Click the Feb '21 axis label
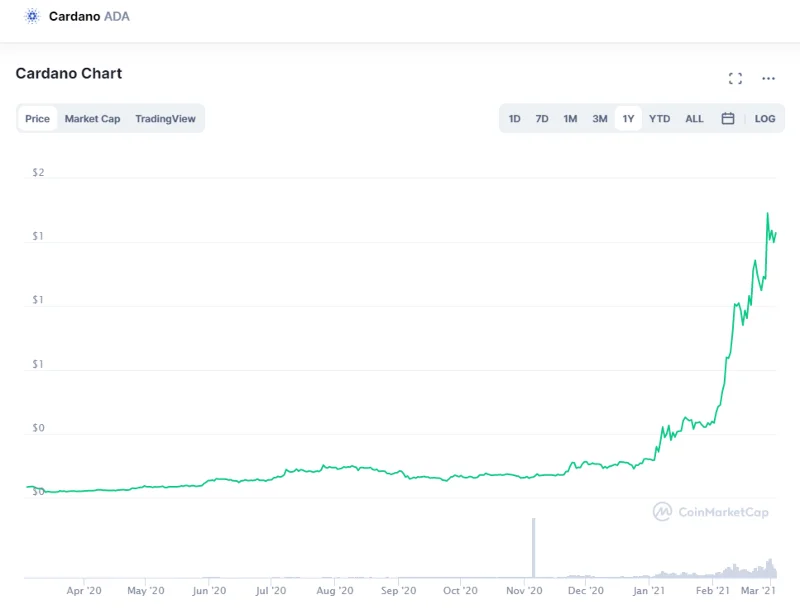The height and width of the screenshot is (614, 800). pyautogui.click(x=712, y=591)
